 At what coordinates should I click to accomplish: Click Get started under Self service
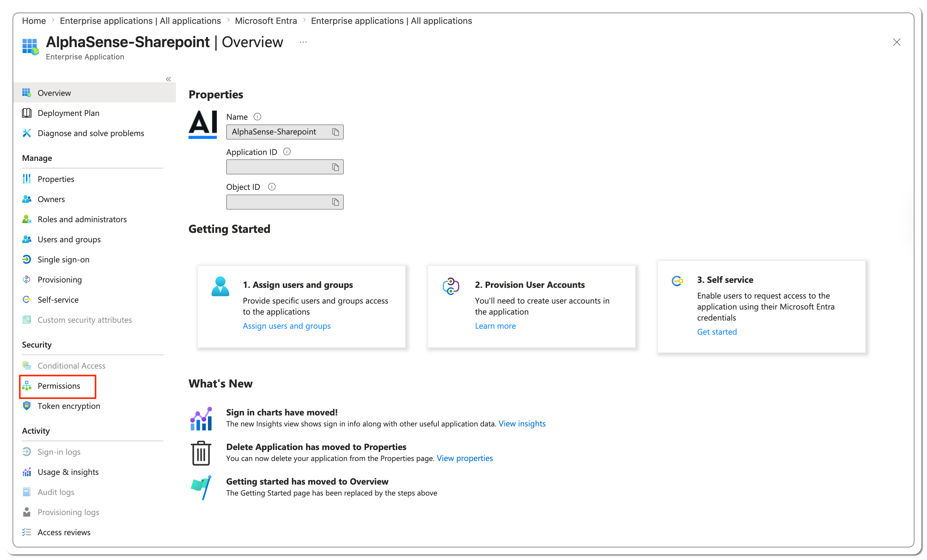pyautogui.click(x=717, y=332)
